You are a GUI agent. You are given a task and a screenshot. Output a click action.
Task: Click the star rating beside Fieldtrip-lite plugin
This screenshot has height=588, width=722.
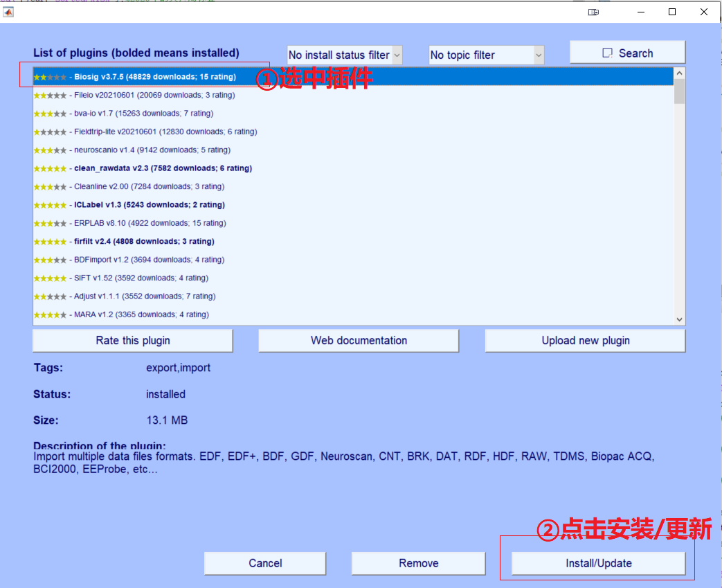tap(50, 131)
